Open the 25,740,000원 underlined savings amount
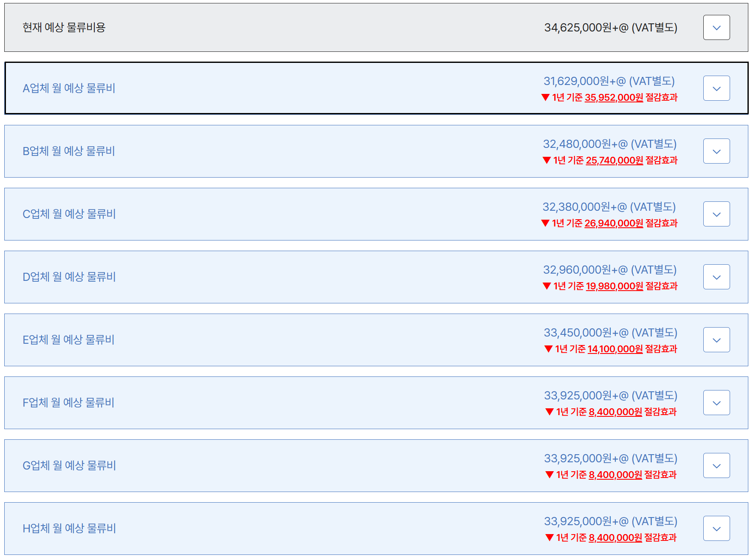This screenshot has height=560, width=753. click(x=614, y=161)
